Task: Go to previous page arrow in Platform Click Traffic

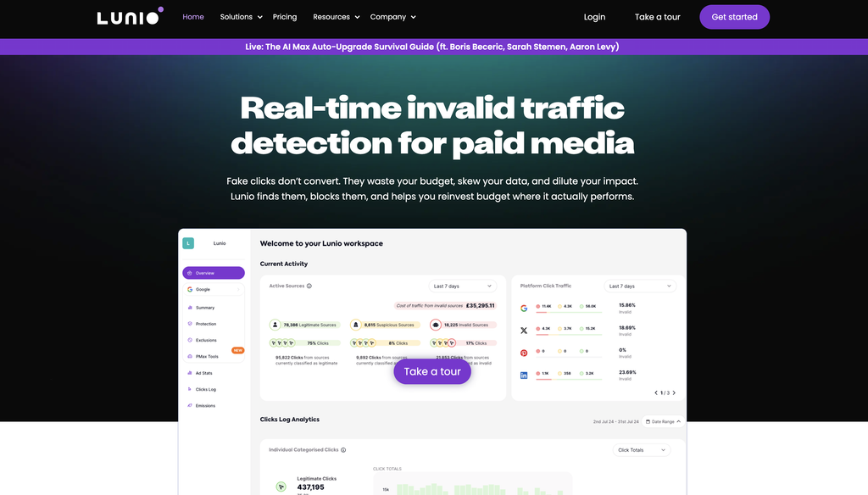Action: (656, 393)
